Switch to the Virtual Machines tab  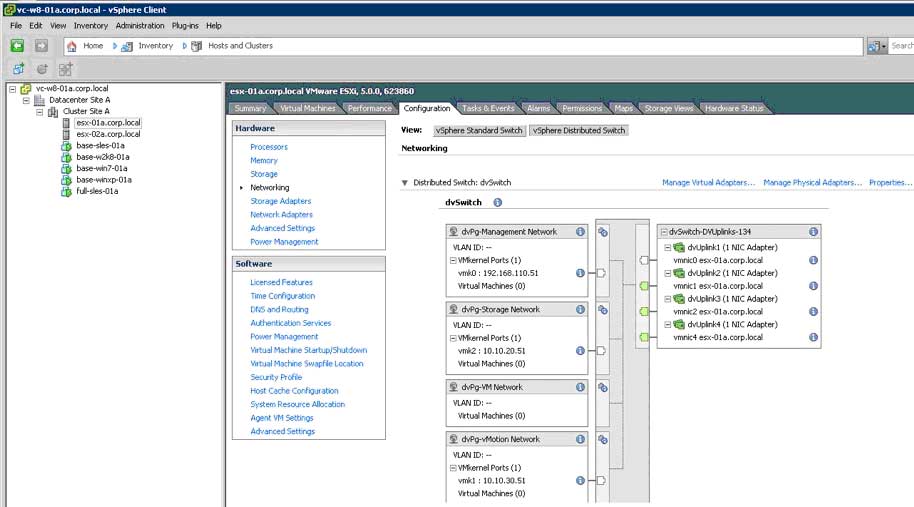pyautogui.click(x=307, y=108)
